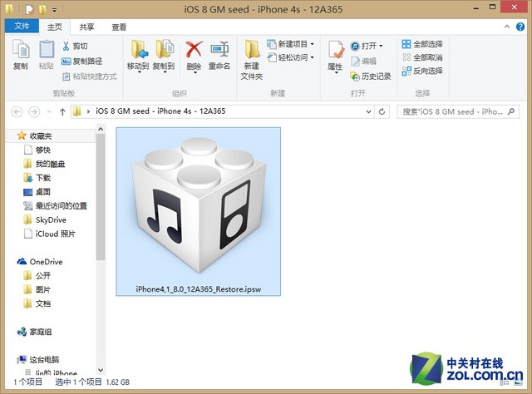Open the Easy access (轻松访问) dropdown
The image size is (532, 394).
[290, 57]
